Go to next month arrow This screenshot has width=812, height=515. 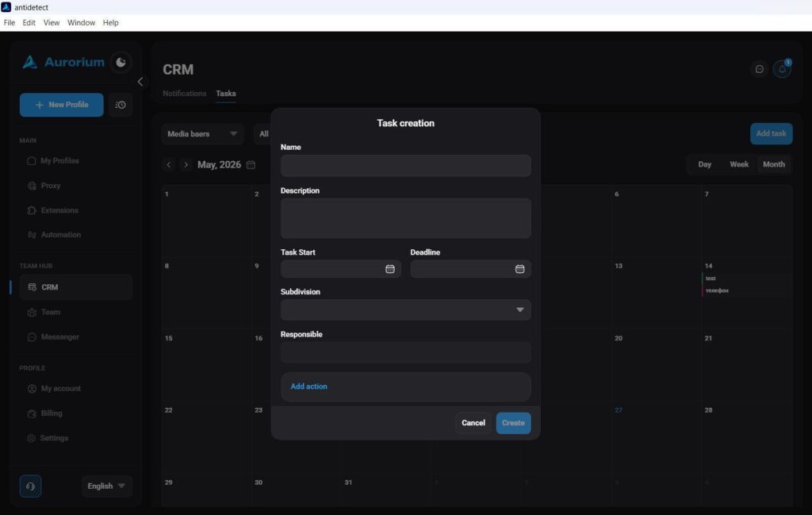[x=186, y=165]
